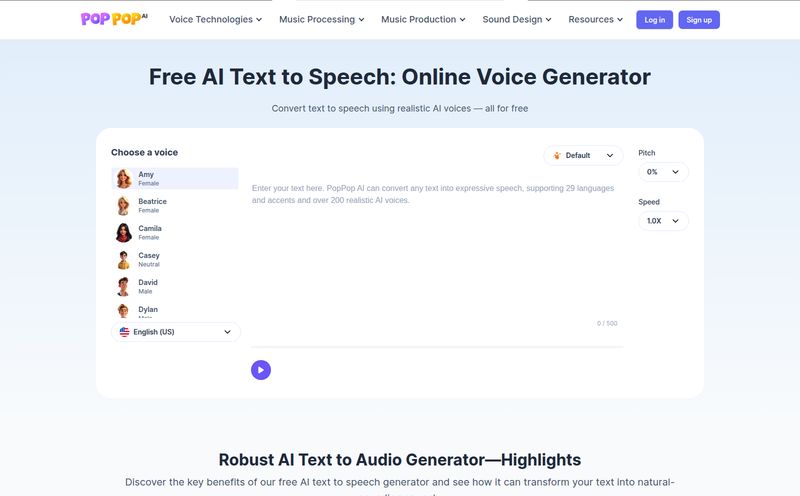Image resolution: width=800 pixels, height=496 pixels.
Task: Click the 'Amy' voice name
Action: [146, 175]
